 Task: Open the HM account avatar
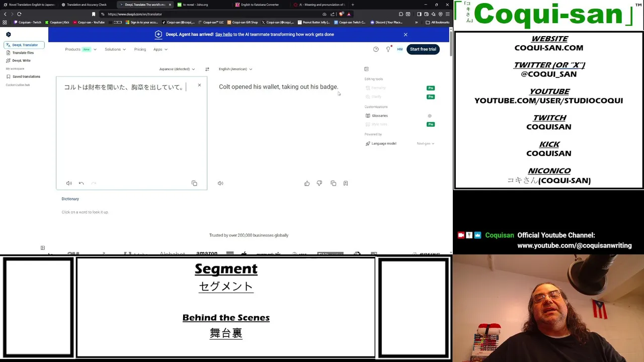click(x=399, y=49)
